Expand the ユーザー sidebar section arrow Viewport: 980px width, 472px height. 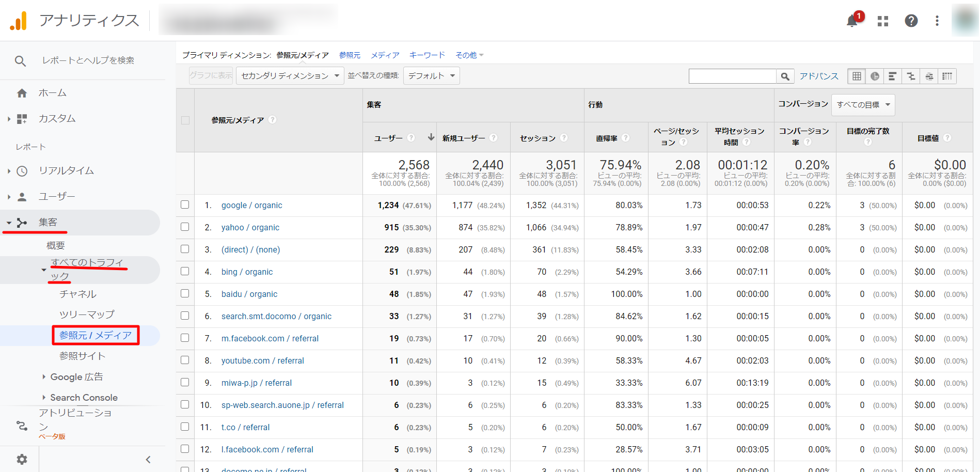click(9, 197)
